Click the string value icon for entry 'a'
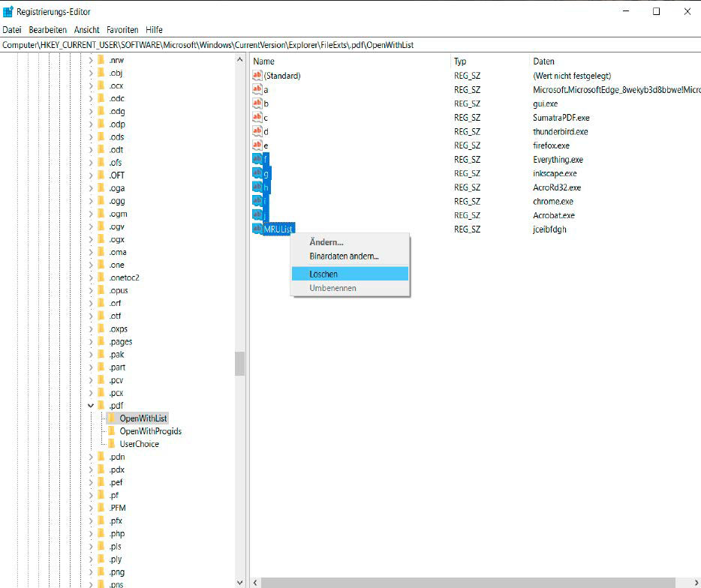Viewport: 701px width, 588px height. click(257, 89)
